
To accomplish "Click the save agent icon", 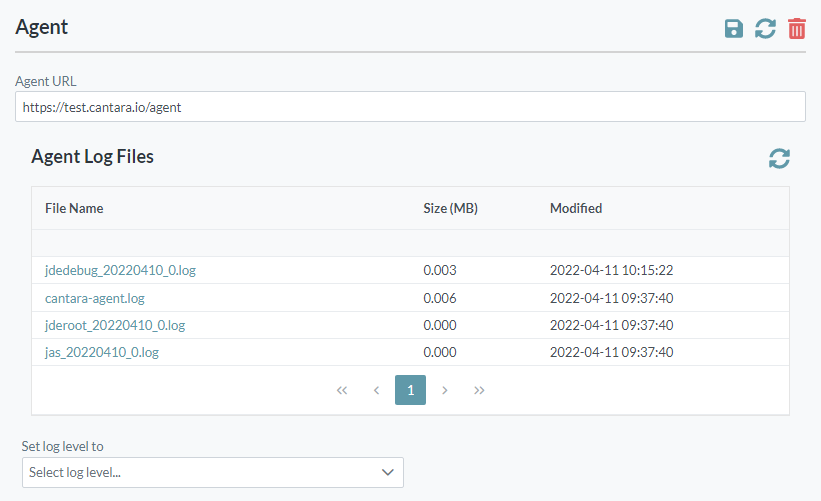I will (x=734, y=28).
